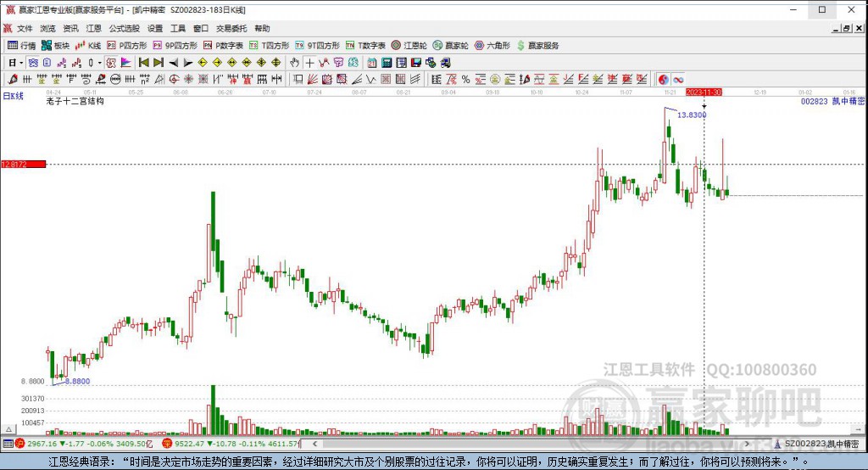This screenshot has width=868, height=470.
Task: Click the 日K线 label
Action: point(14,96)
